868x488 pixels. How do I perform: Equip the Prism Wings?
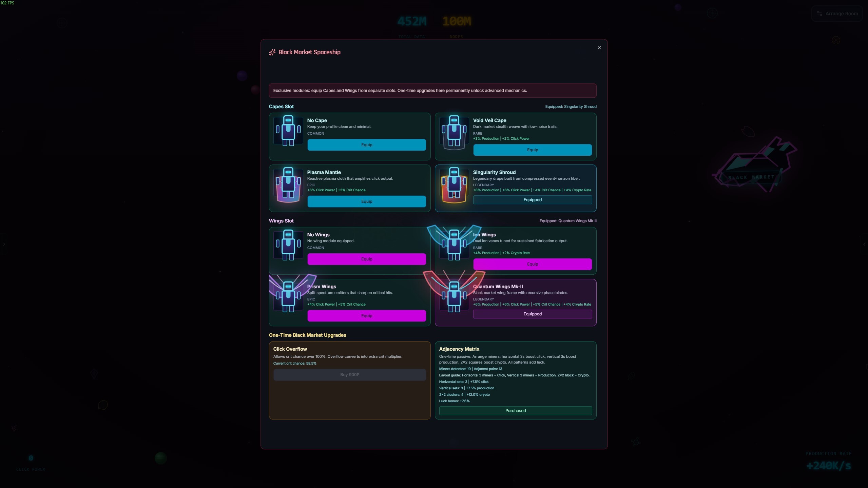367,316
